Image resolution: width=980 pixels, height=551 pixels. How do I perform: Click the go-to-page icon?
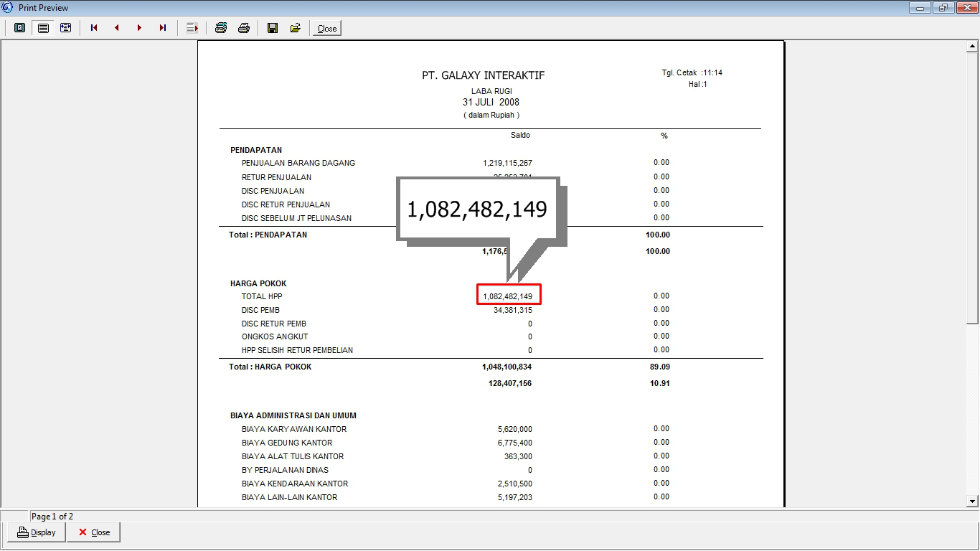pos(192,28)
